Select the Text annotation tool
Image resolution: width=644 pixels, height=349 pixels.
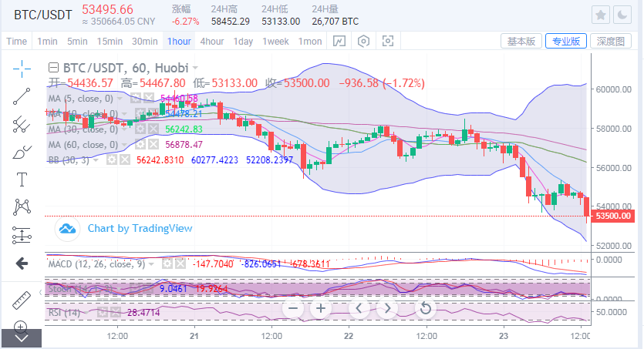coord(22,180)
